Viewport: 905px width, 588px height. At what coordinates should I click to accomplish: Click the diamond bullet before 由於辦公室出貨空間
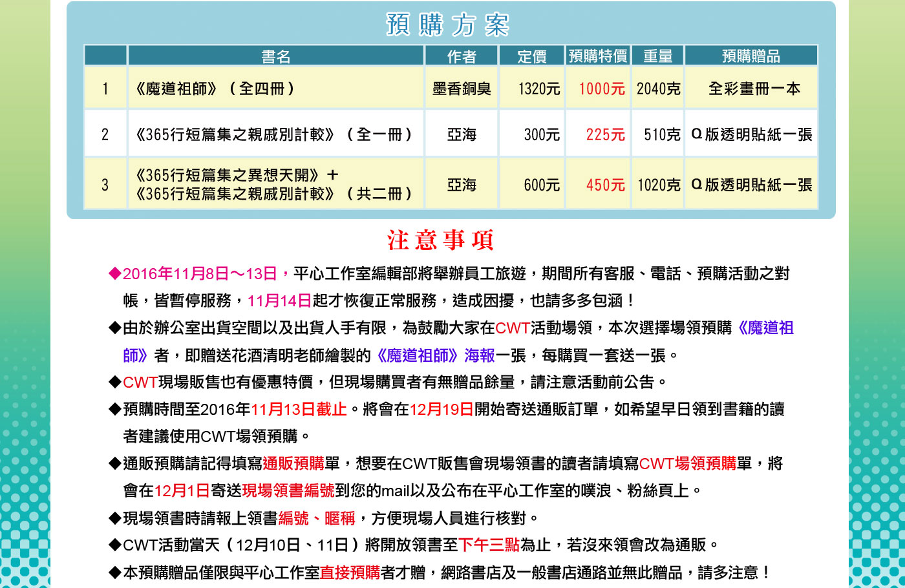(x=115, y=328)
